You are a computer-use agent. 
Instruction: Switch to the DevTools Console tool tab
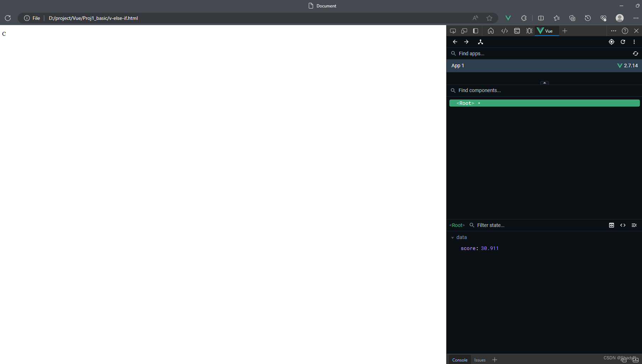(x=517, y=31)
